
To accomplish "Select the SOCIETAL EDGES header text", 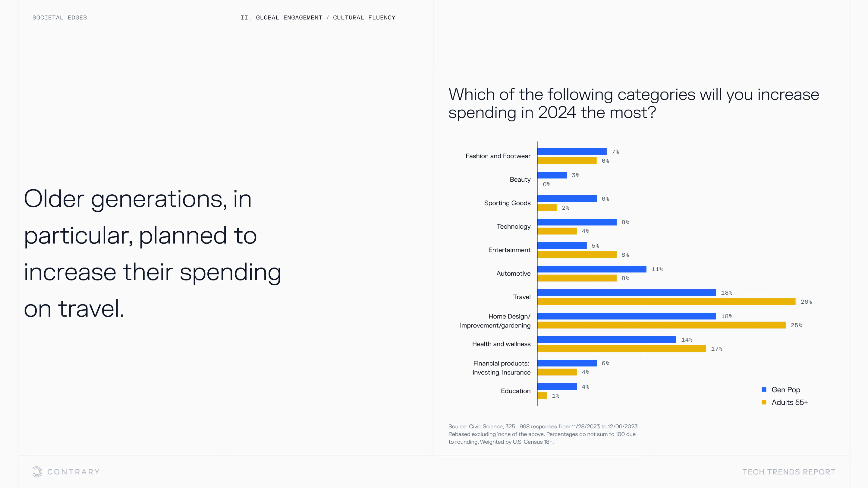I will point(60,17).
